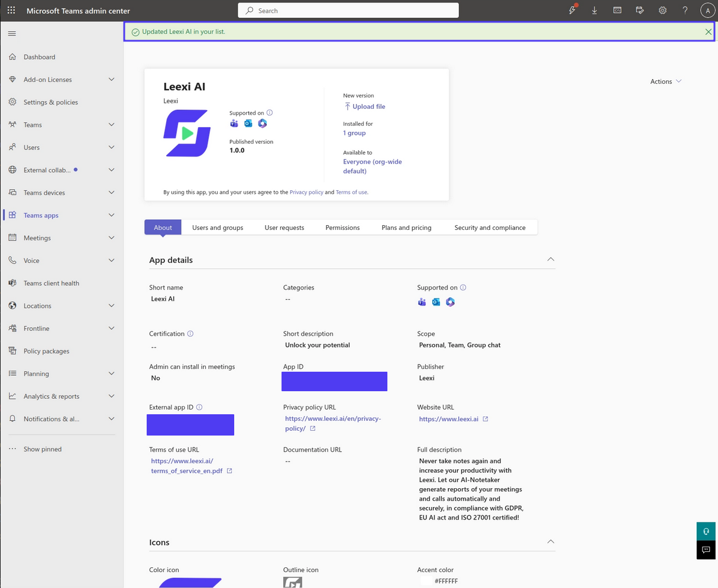Click the #FFFFFF accent color swatch
718x588 pixels.
tap(425, 581)
